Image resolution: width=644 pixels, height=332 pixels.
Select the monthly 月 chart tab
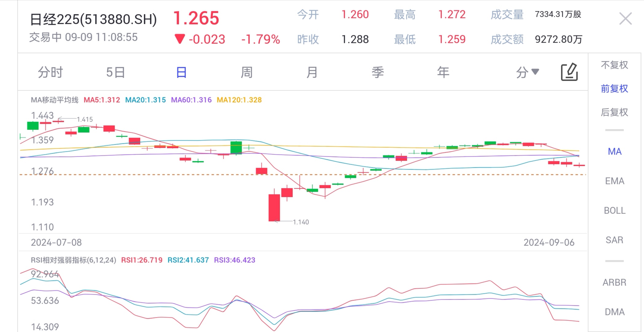point(312,73)
